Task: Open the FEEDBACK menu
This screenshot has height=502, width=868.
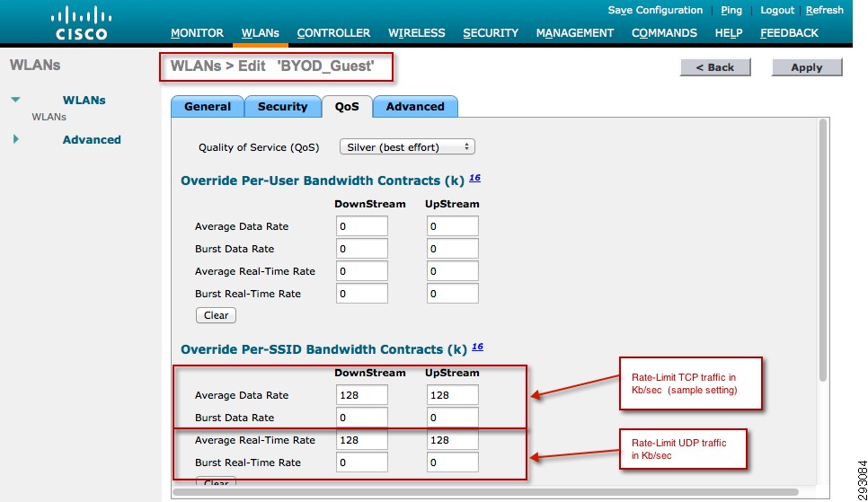Action: (x=789, y=33)
